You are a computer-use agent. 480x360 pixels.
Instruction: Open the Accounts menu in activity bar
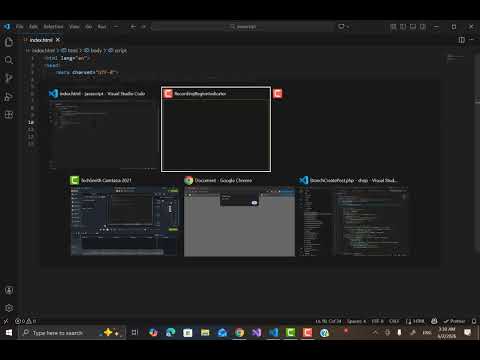coord(9,290)
